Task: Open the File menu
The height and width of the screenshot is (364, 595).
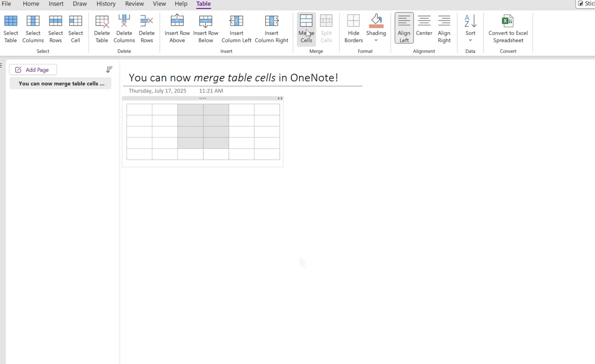Action: pos(6,4)
